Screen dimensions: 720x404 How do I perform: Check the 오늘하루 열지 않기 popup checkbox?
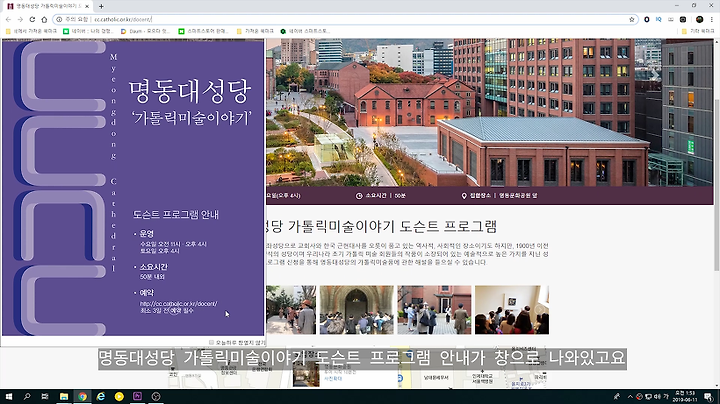(211, 342)
